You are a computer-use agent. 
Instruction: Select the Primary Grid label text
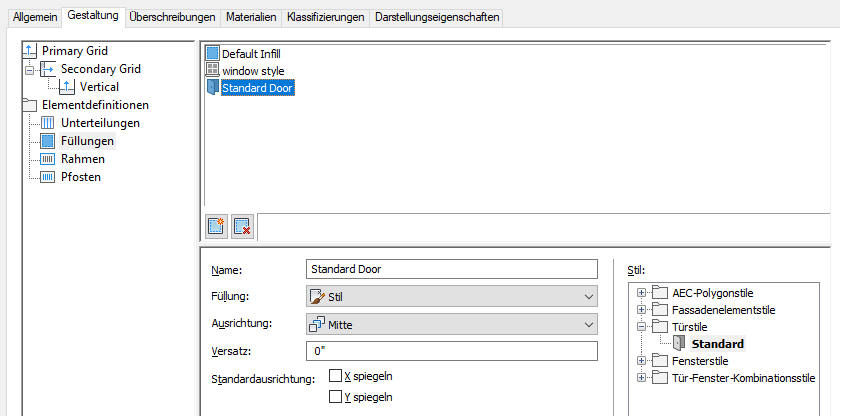(75, 51)
